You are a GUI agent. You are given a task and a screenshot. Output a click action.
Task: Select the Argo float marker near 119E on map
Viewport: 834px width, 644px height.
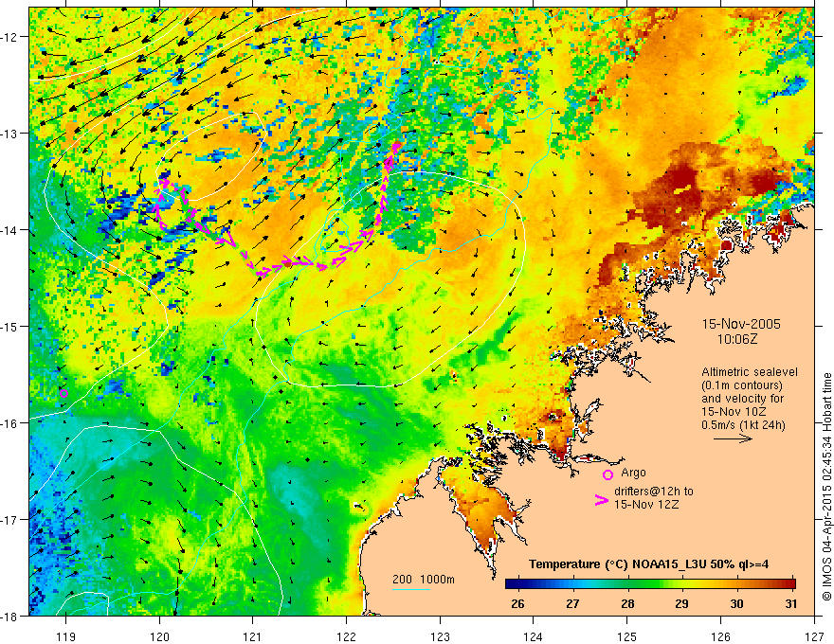click(x=63, y=393)
